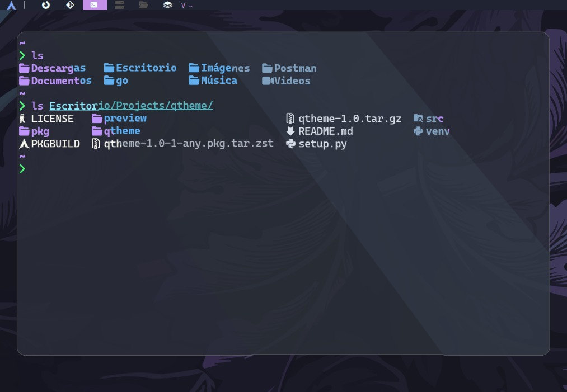Switch to the Firefox workspace icon
Viewport: 567px width, 392px height.
click(46, 5)
